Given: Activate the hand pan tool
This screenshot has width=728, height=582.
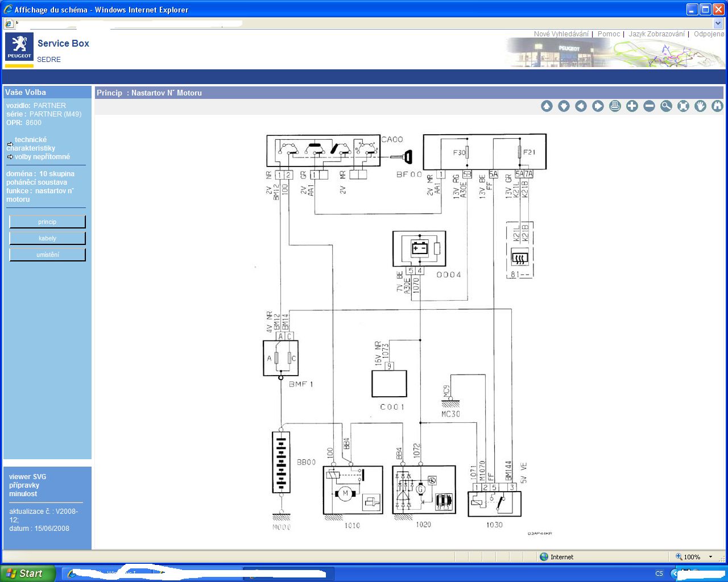Looking at the screenshot, I should (700, 106).
